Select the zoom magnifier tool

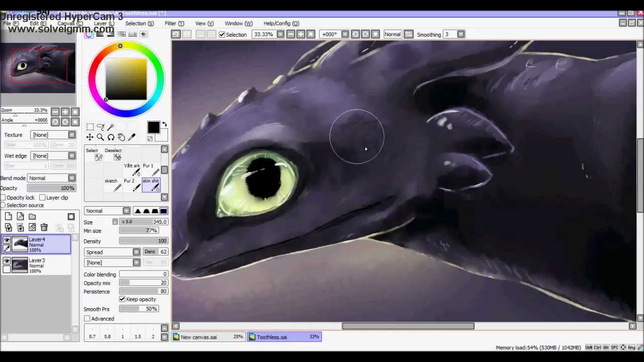pos(101,137)
